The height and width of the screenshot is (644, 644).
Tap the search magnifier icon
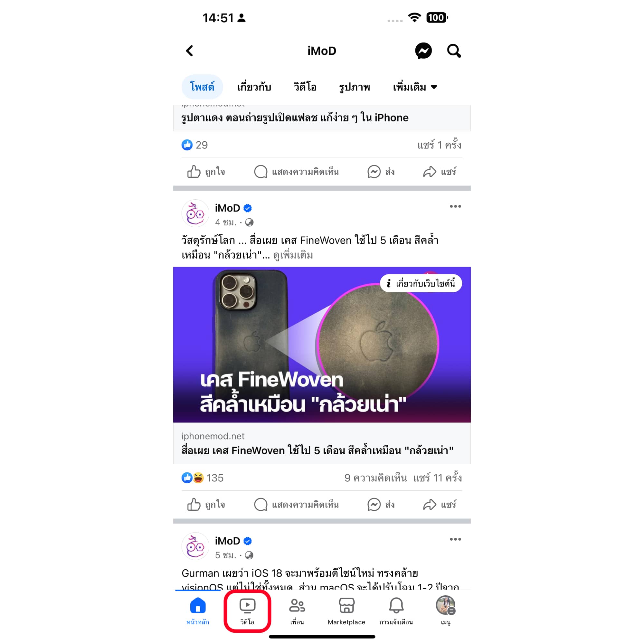pos(454,51)
